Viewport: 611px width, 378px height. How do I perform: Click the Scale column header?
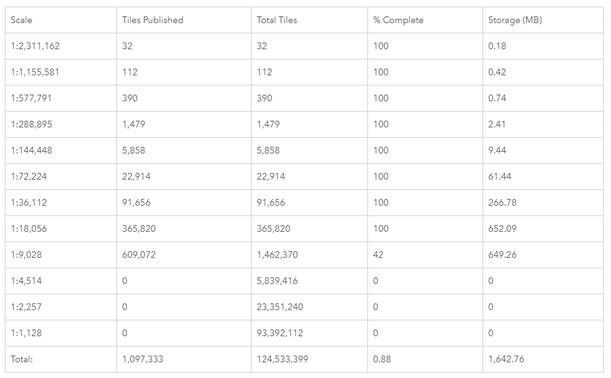pos(61,20)
